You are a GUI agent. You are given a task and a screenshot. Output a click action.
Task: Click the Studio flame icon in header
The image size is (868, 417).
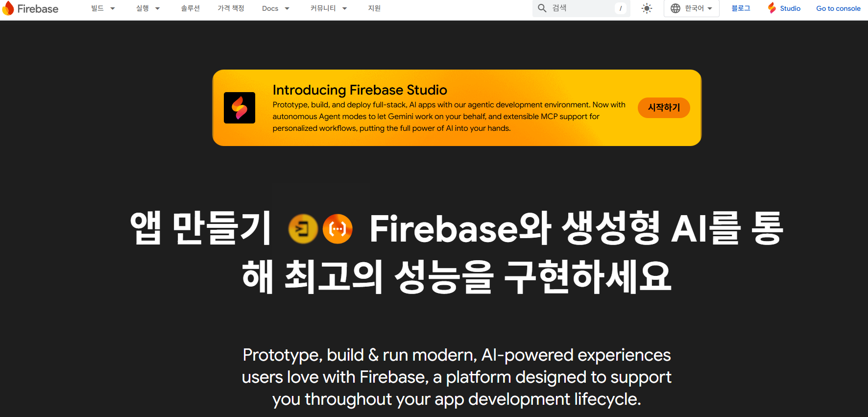click(x=772, y=8)
